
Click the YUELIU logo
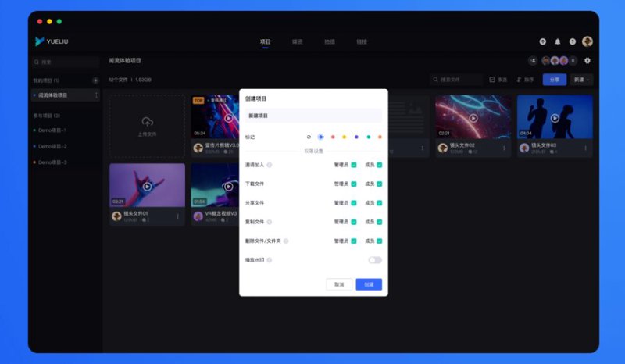[52, 41]
